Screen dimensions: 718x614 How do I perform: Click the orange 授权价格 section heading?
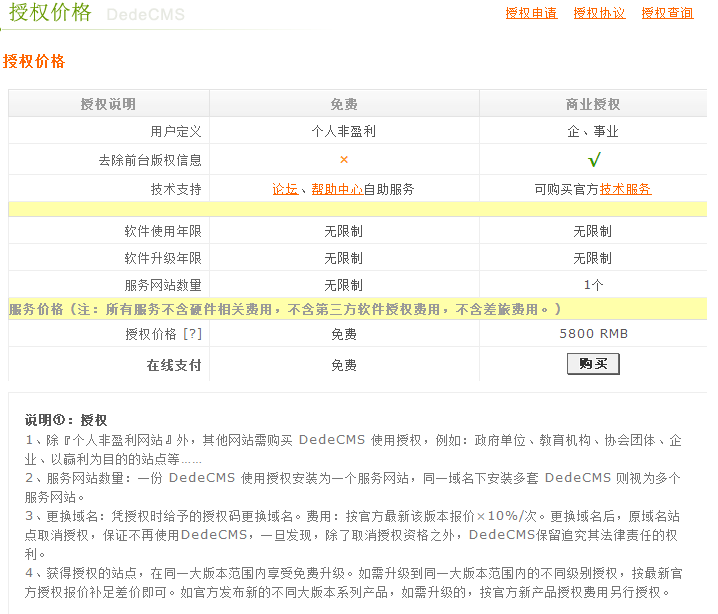pos(34,62)
